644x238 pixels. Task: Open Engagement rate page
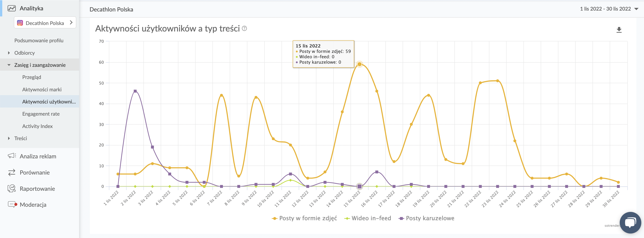(x=41, y=114)
